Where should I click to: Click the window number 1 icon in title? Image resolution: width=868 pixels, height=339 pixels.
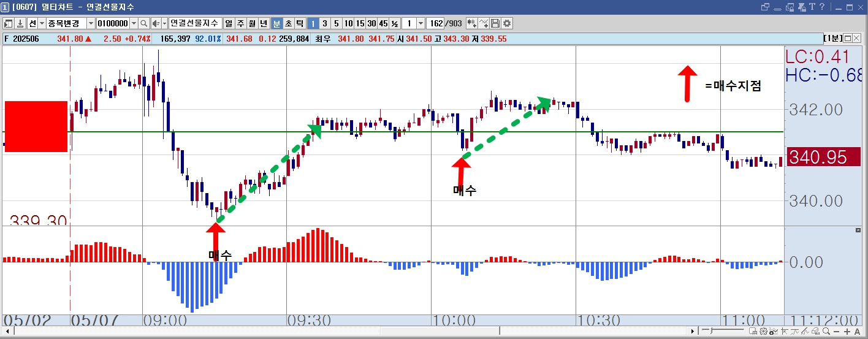click(x=5, y=7)
